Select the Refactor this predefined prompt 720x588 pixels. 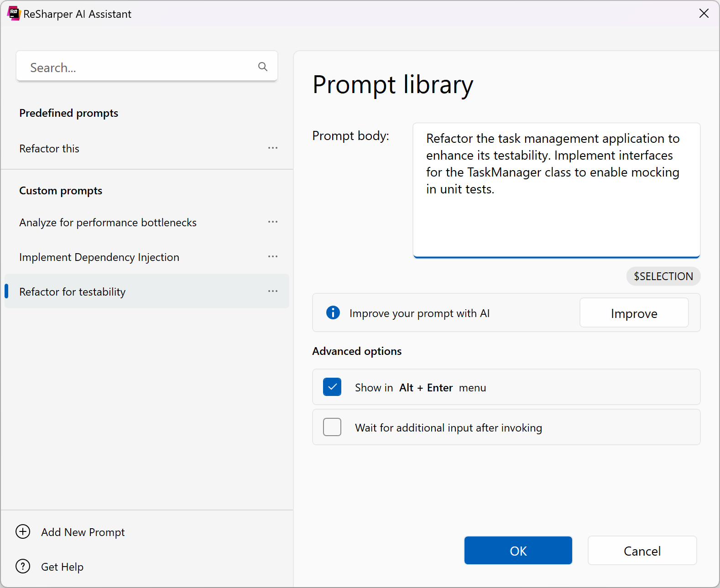[147, 148]
